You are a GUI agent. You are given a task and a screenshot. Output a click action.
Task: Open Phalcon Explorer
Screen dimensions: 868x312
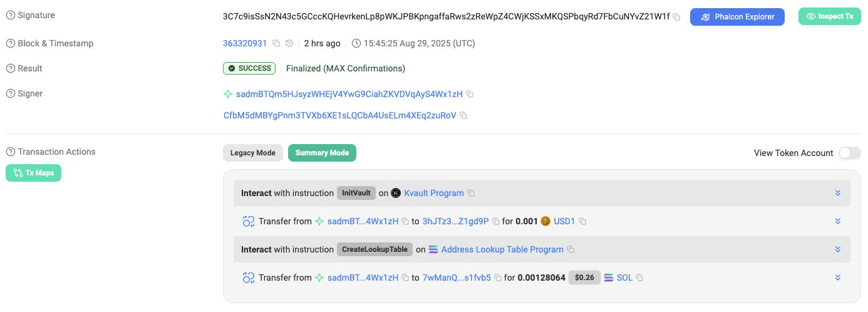click(737, 17)
